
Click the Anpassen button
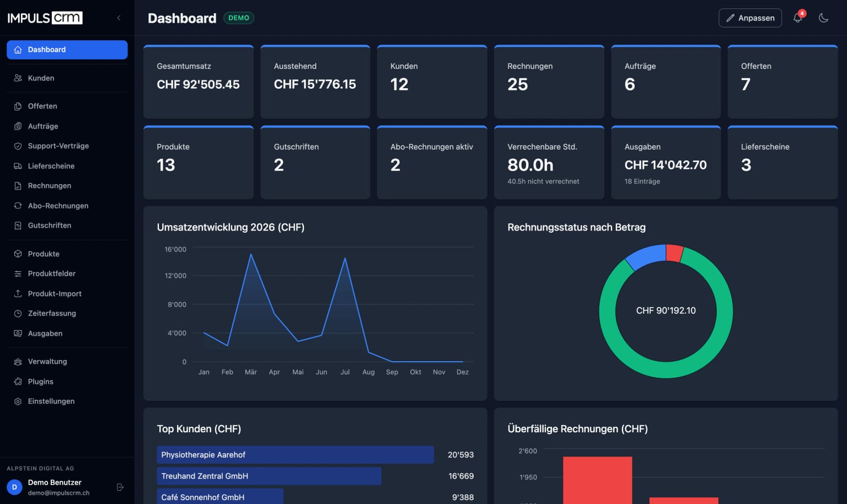point(750,18)
